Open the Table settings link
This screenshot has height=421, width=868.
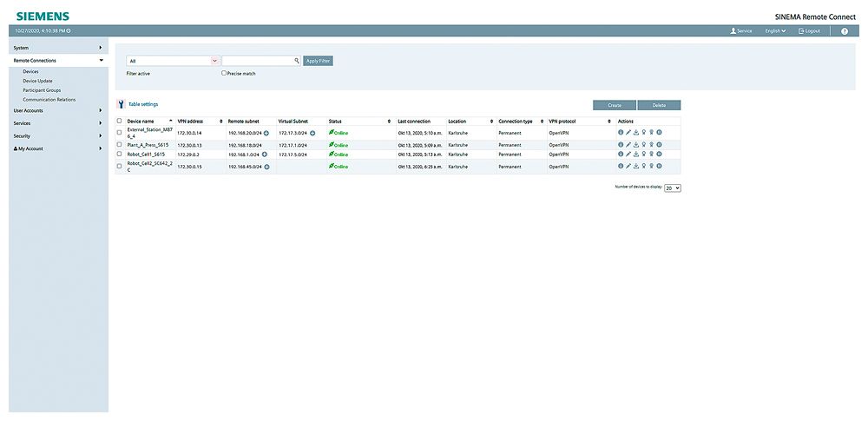[143, 104]
